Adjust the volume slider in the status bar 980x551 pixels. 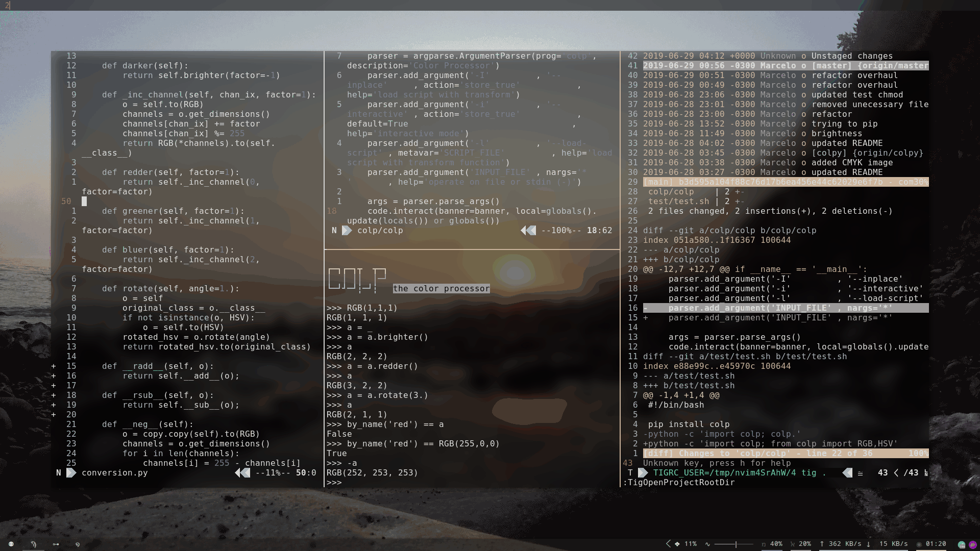[735, 544]
